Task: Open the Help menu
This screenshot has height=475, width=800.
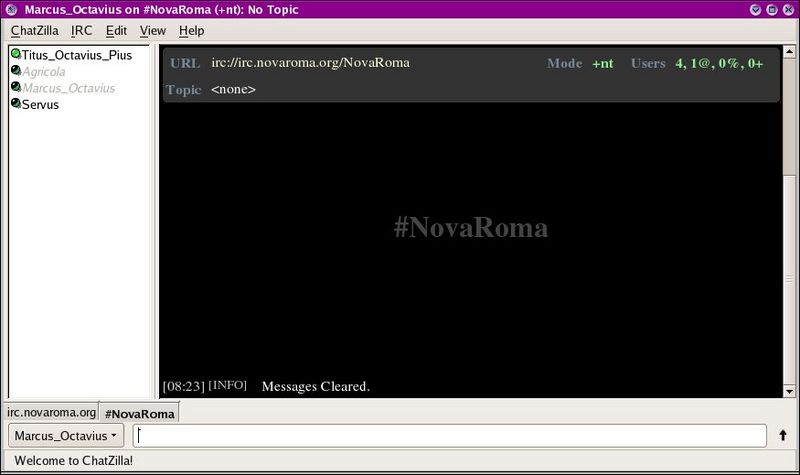Action: pyautogui.click(x=191, y=31)
